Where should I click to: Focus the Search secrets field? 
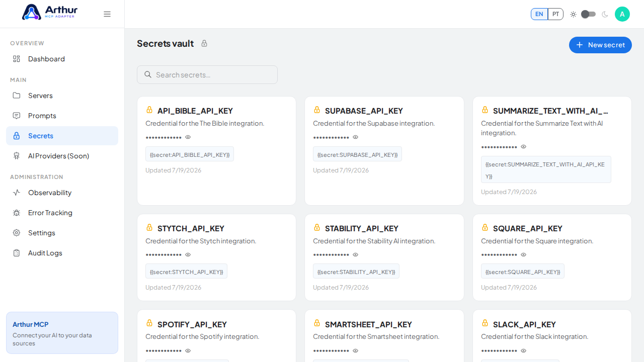point(207,74)
